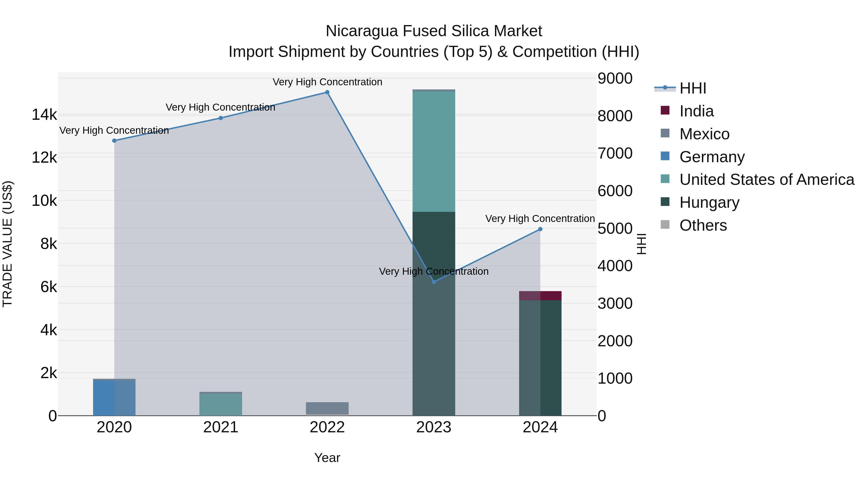
Task: Click the Germany bar for 2020
Action: pos(114,398)
